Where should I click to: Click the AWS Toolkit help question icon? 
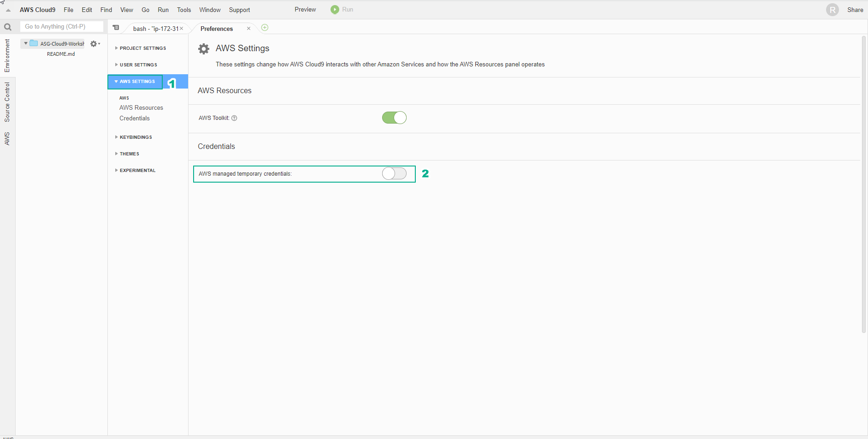pyautogui.click(x=234, y=118)
